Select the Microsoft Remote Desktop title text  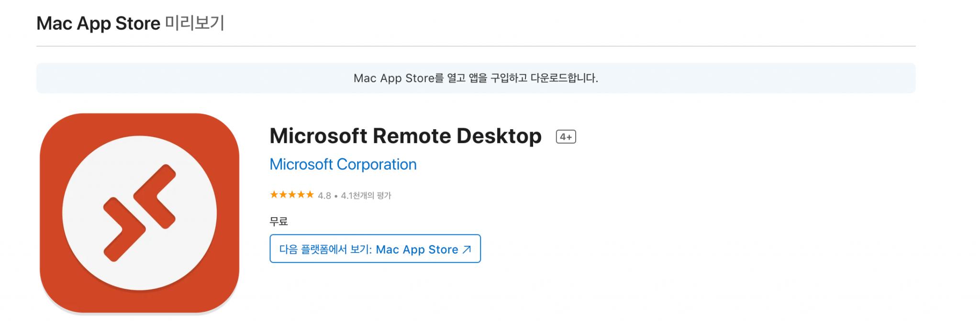pos(405,135)
